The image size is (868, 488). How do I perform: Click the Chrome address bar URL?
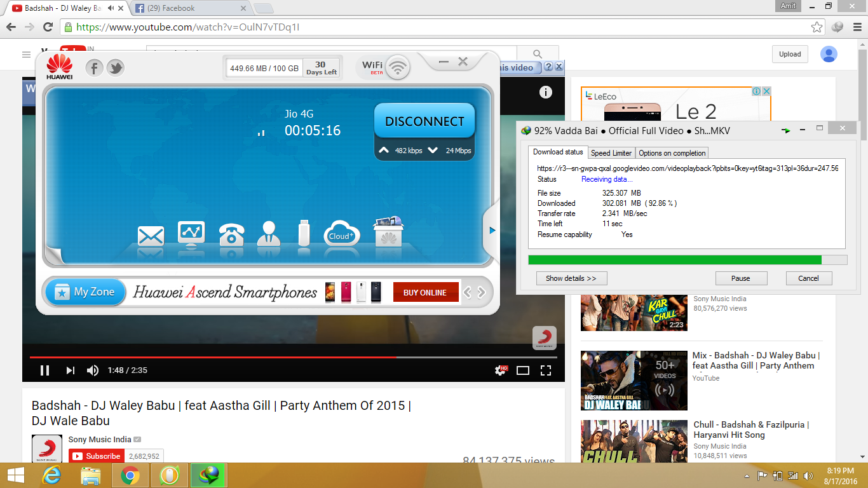(187, 27)
